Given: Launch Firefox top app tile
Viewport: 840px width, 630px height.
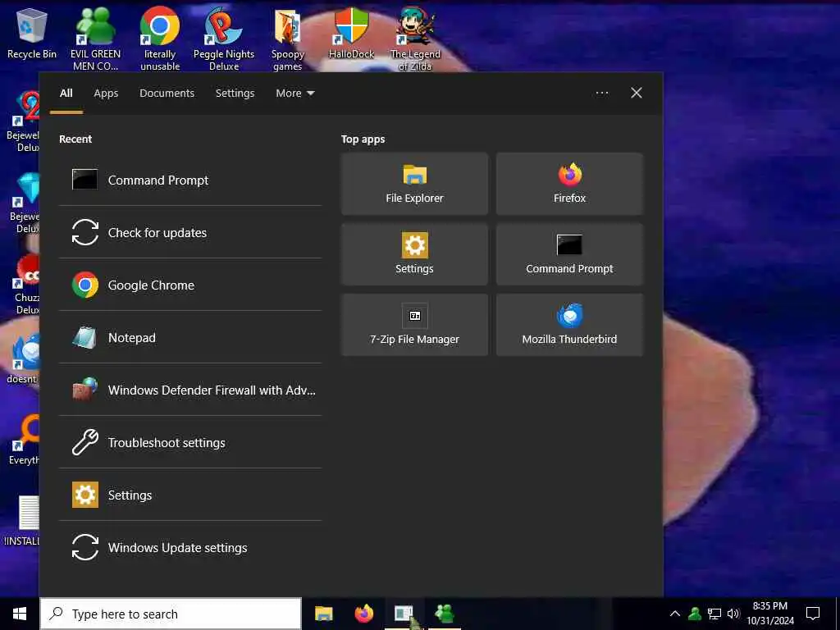Looking at the screenshot, I should 569,184.
